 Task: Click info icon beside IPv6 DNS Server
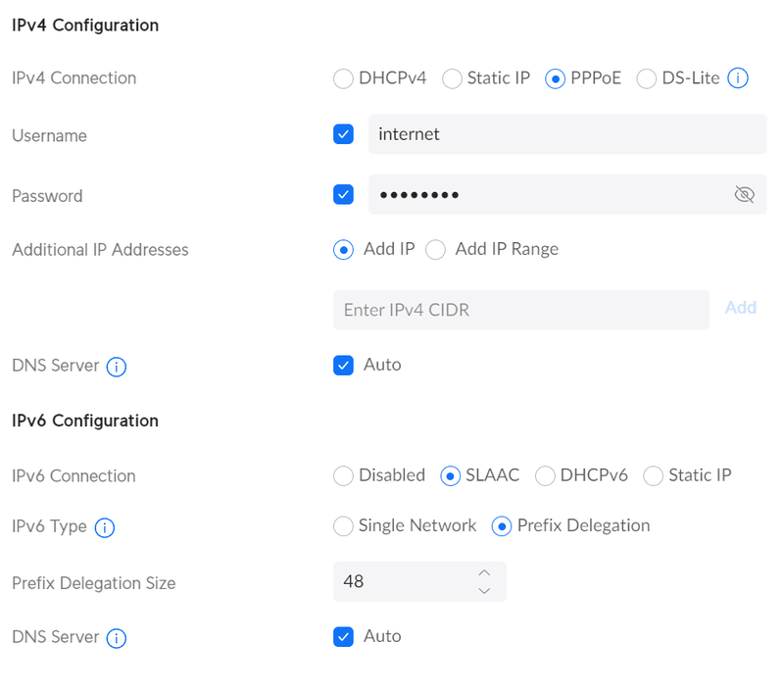[x=116, y=638]
